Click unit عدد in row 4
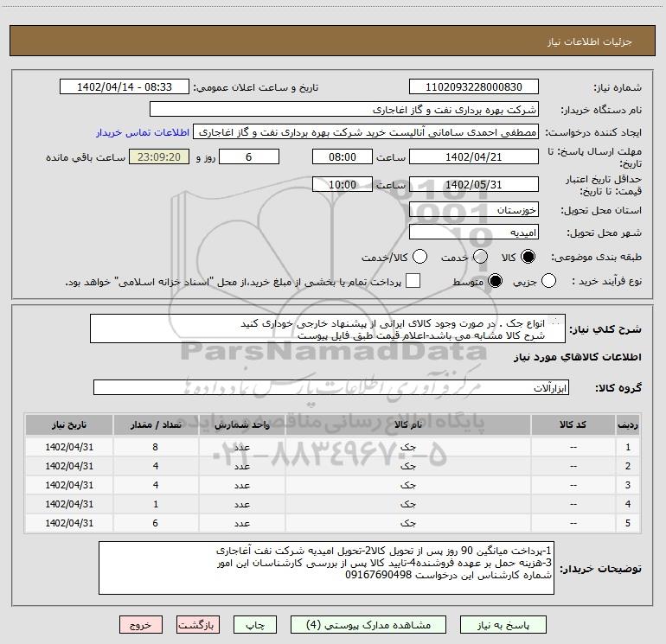Screen dimensions: 666x644 coord(242,504)
